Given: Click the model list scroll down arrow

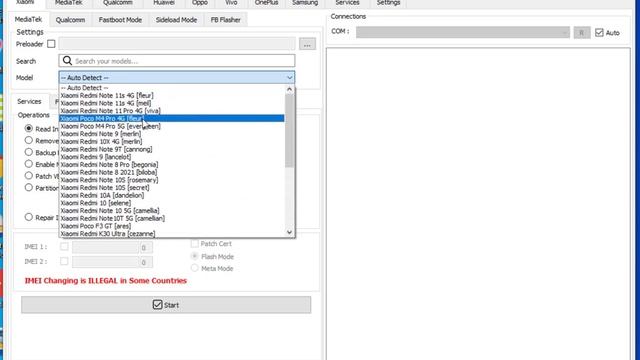Looking at the screenshot, I should click(289, 232).
